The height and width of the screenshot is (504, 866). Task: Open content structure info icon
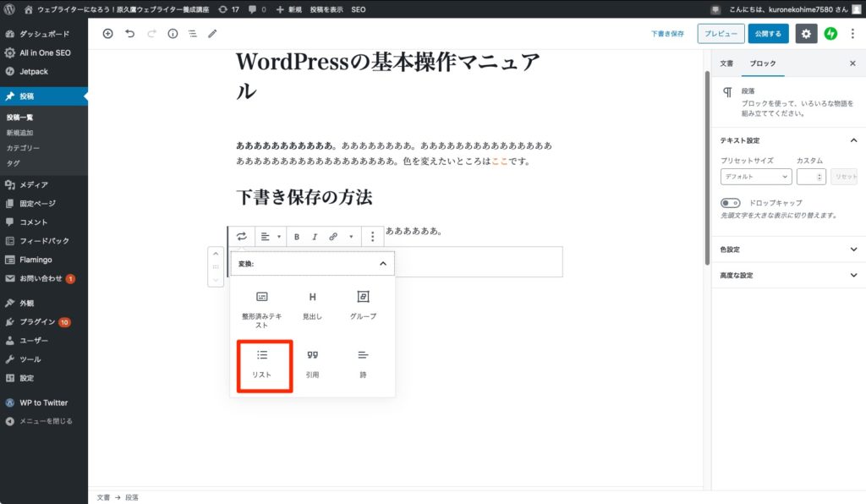[x=173, y=34]
